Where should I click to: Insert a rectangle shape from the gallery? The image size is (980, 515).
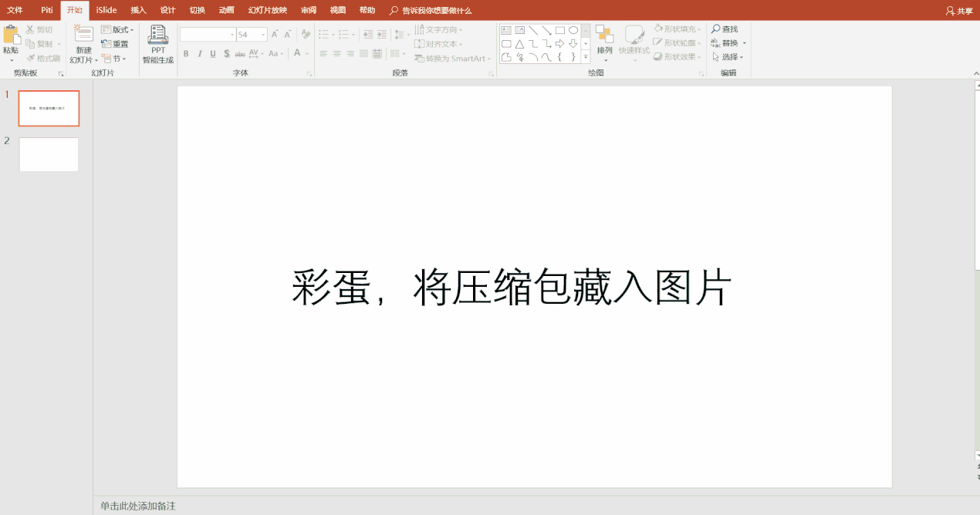pyautogui.click(x=559, y=30)
